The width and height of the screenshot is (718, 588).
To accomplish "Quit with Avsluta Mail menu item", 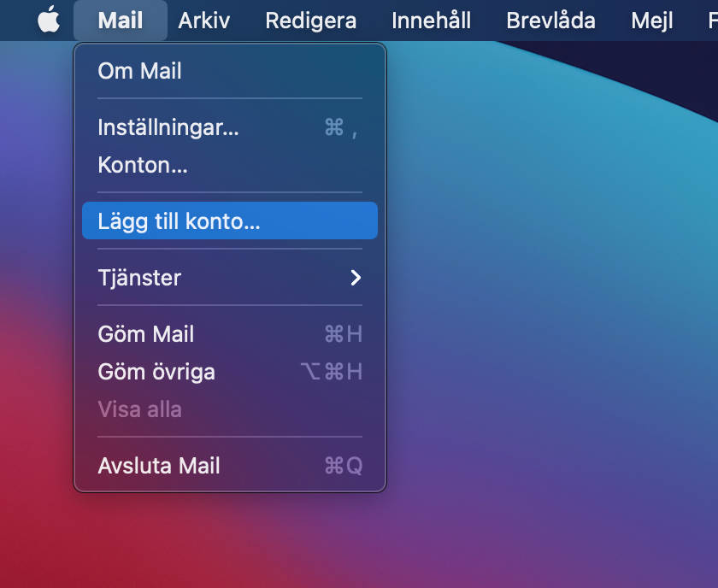I will pyautogui.click(x=230, y=466).
